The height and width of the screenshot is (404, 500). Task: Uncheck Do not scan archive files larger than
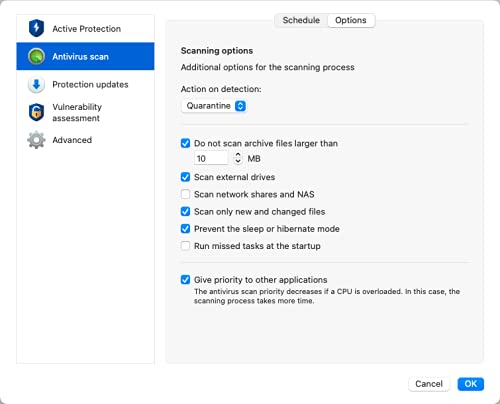185,143
